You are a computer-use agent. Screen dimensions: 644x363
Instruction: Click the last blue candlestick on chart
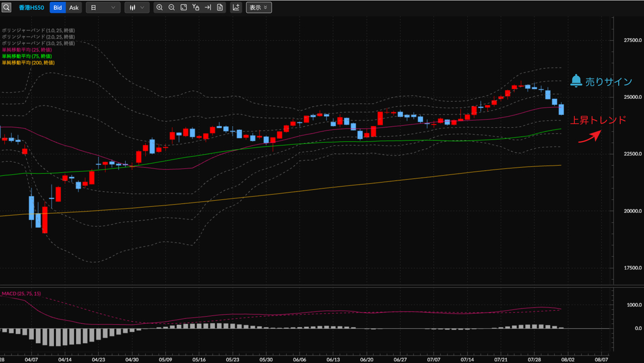click(561, 109)
